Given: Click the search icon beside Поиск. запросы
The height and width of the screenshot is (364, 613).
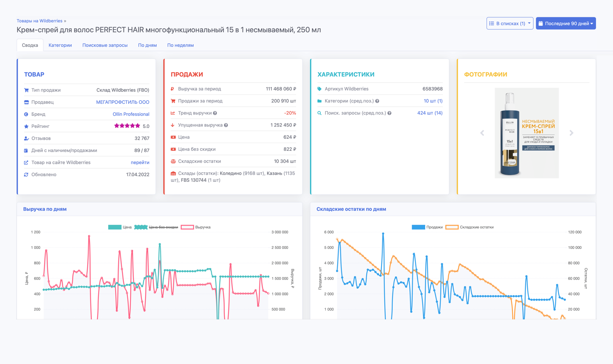Looking at the screenshot, I should pyautogui.click(x=319, y=113).
